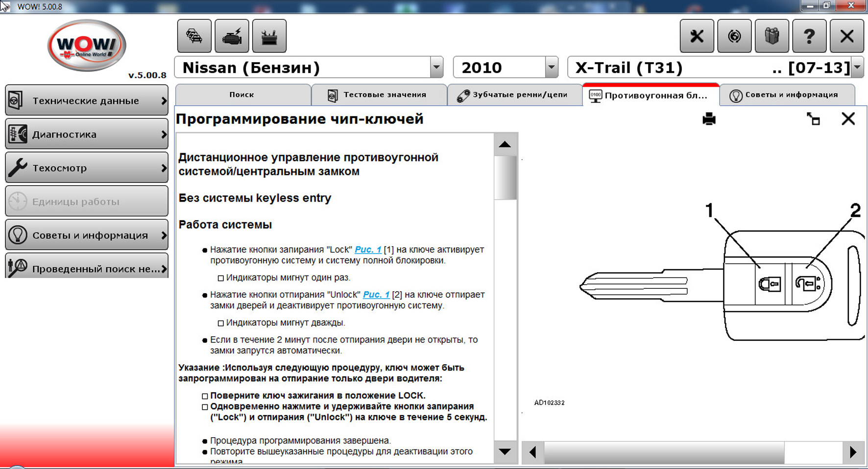The image size is (868, 469).
Task: Expand the Диагностика sidebar menu
Action: (87, 134)
